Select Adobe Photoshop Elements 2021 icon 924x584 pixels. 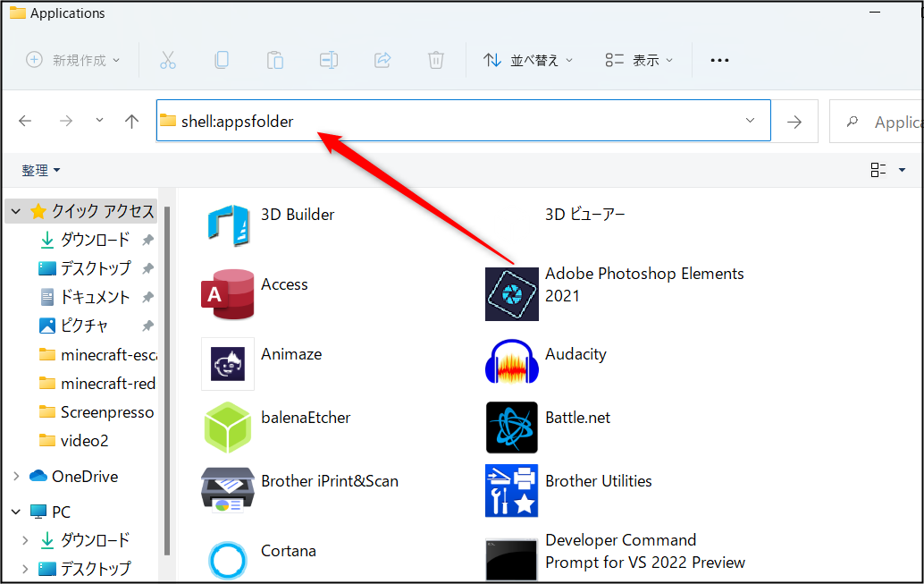coord(511,294)
